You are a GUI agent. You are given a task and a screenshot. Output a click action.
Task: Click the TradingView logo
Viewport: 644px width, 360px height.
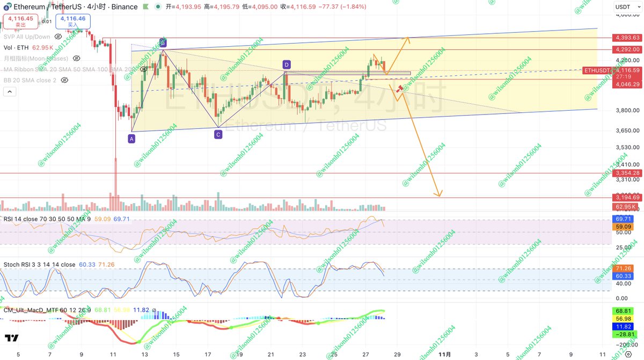click(x=12, y=338)
